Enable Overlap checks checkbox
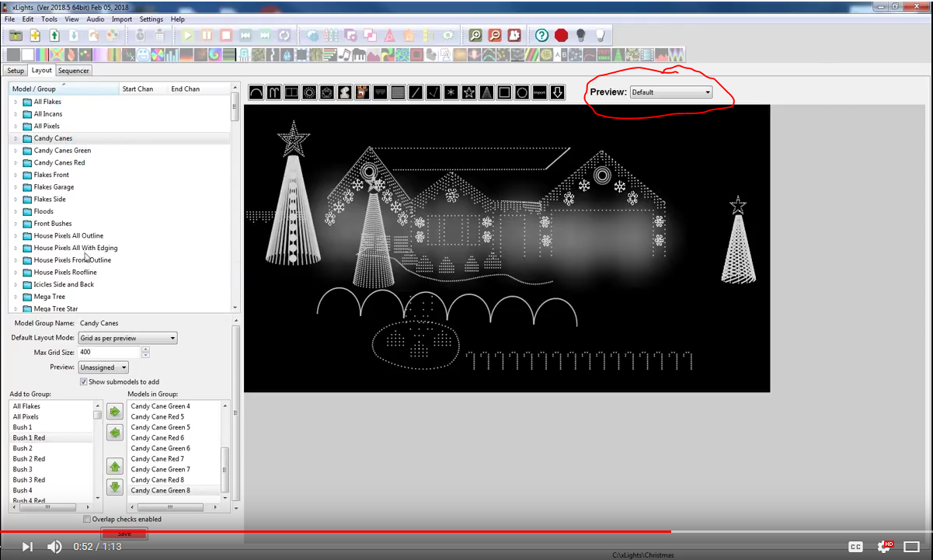 86,519
